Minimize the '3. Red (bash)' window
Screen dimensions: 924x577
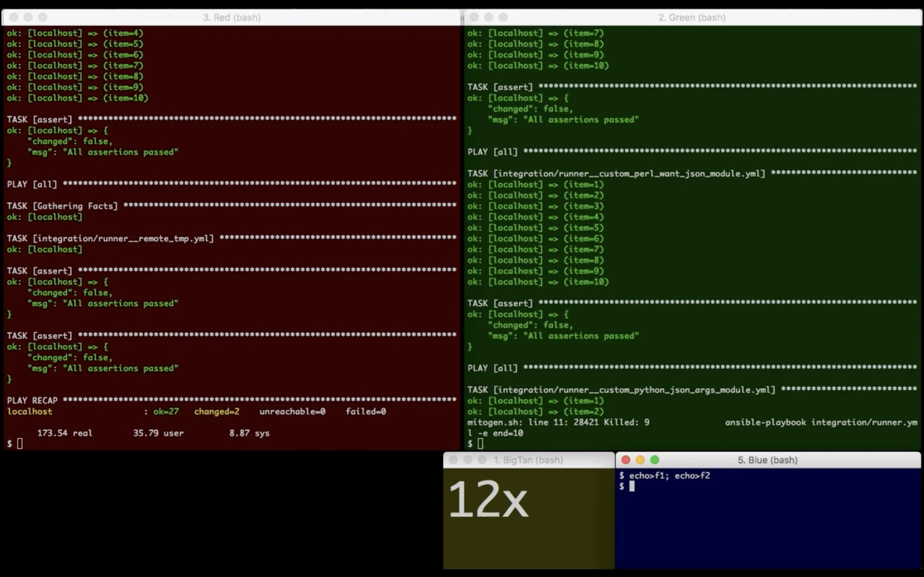coord(28,17)
